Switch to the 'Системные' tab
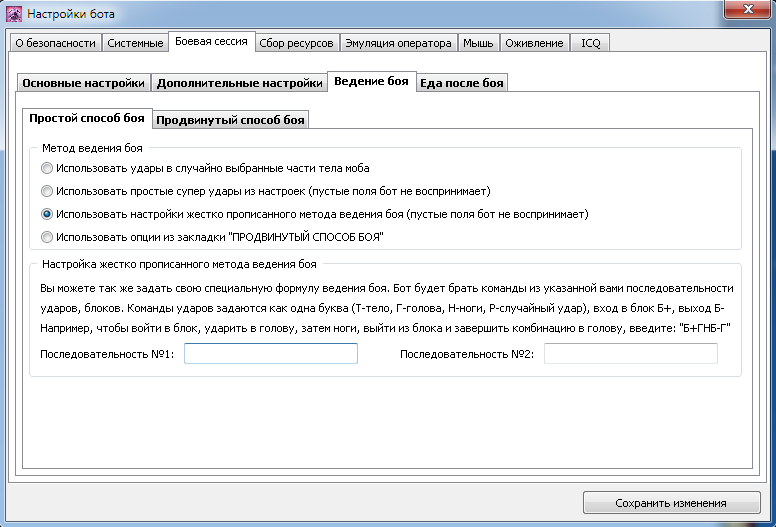Image resolution: width=776 pixels, height=527 pixels. [x=135, y=43]
